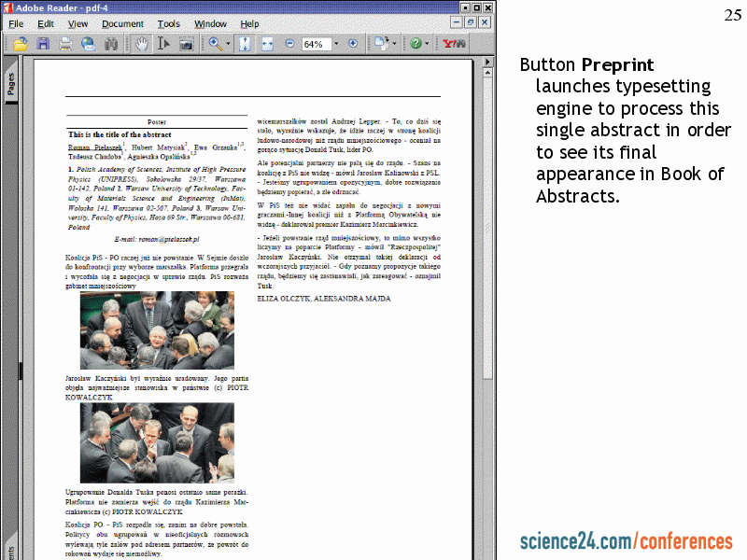Click the Zoom Out minus button

289,44
